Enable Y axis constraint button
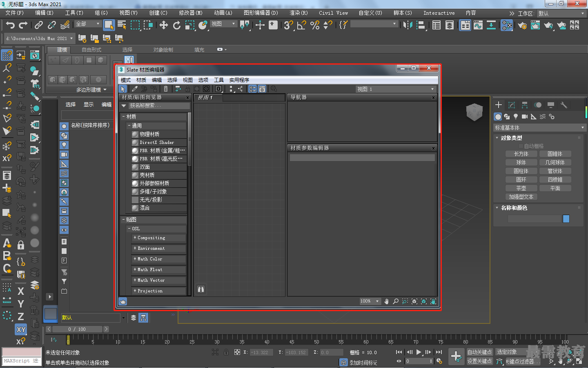This screenshot has height=368, width=588. (21, 304)
